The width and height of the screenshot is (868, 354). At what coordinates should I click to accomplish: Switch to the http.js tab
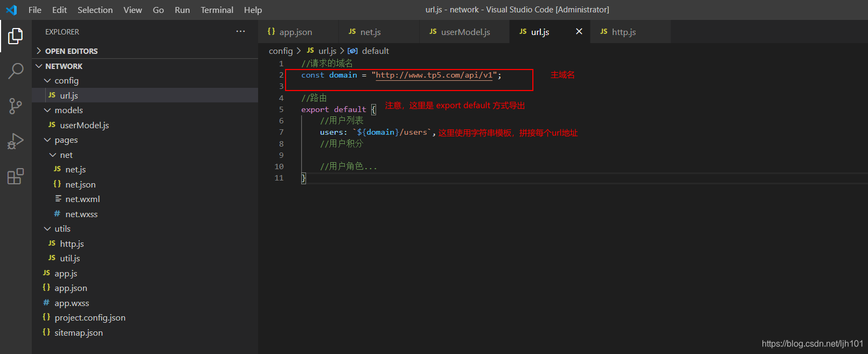pyautogui.click(x=630, y=32)
